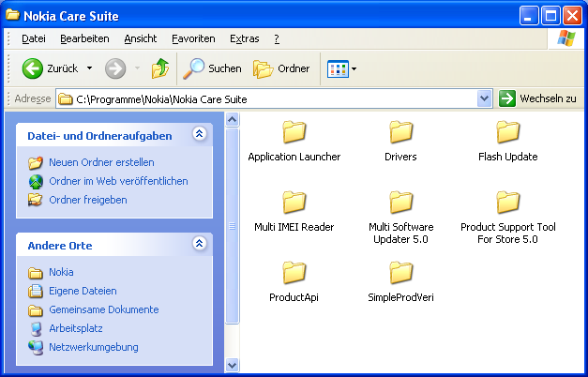Collapse the Andere Orte panel
Screen dimensions: 588x377
199,244
